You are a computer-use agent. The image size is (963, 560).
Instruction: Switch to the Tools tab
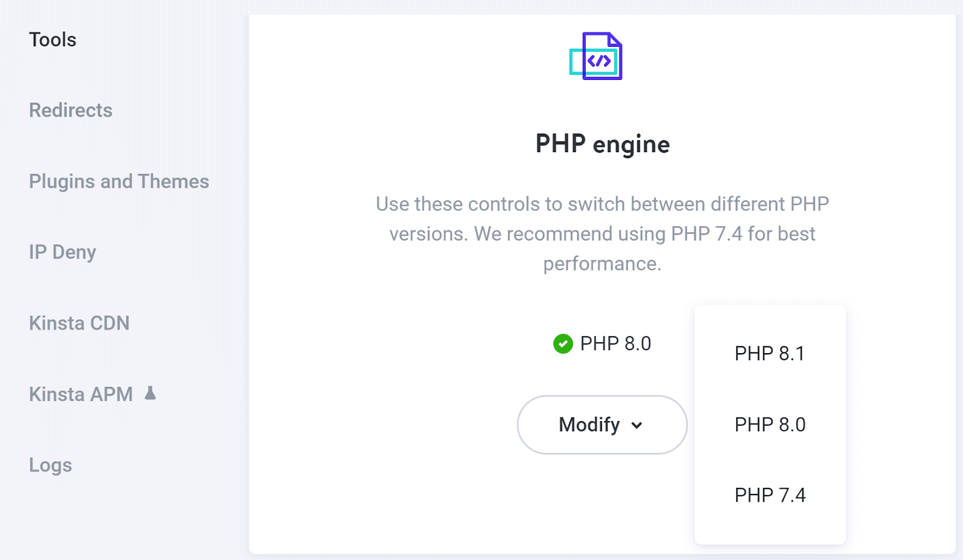tap(52, 40)
